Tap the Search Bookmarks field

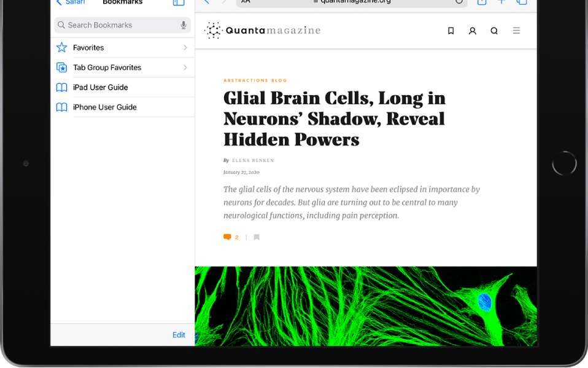click(122, 25)
